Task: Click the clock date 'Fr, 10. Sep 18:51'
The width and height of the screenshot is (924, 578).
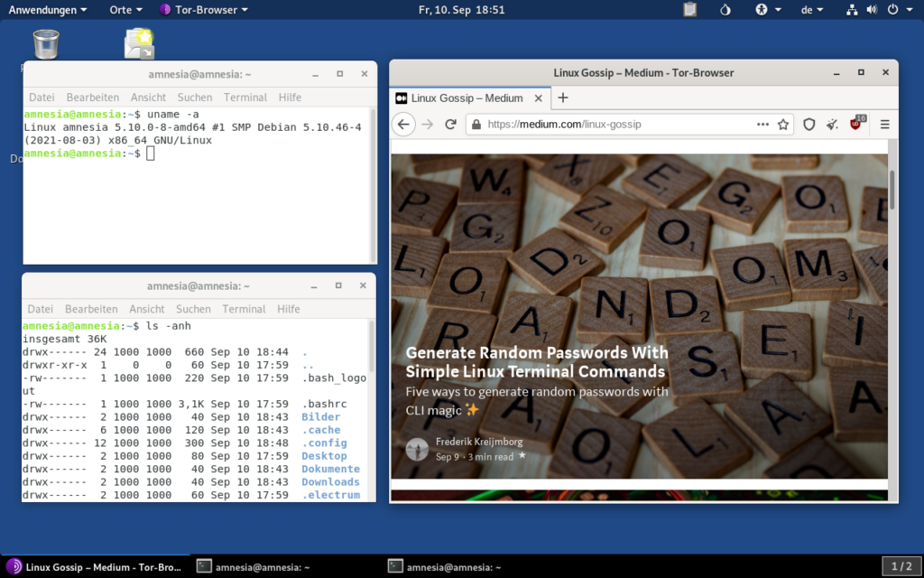Action: [461, 9]
